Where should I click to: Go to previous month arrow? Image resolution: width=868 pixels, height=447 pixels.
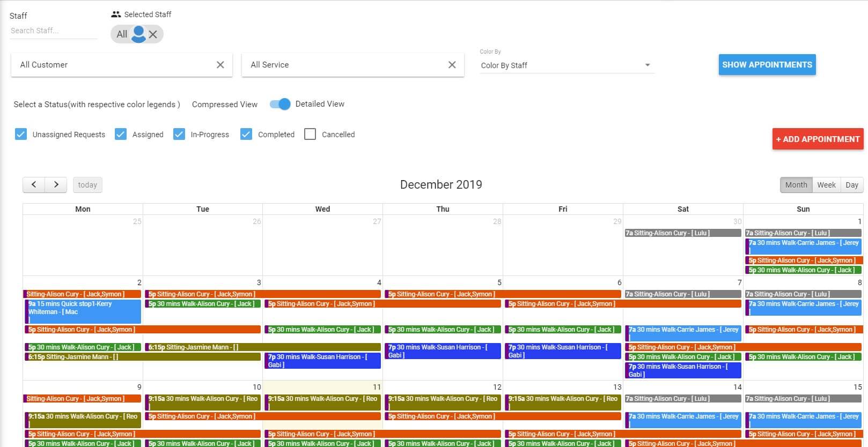pos(34,185)
